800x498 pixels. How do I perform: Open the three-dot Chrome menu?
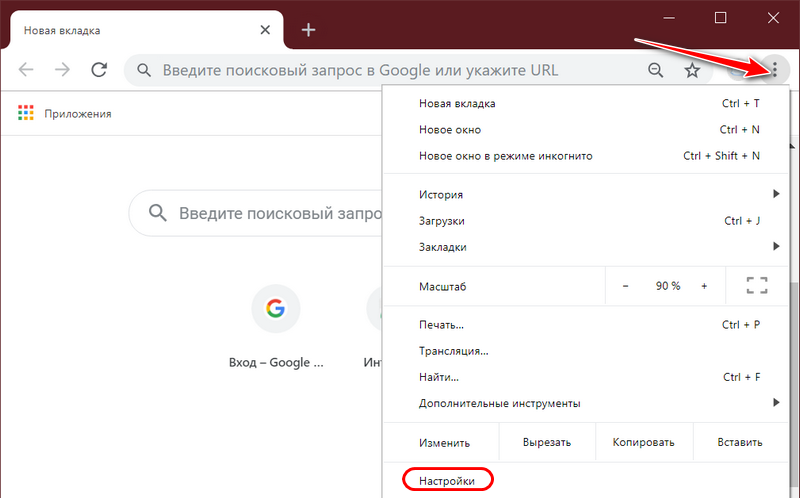(774, 69)
